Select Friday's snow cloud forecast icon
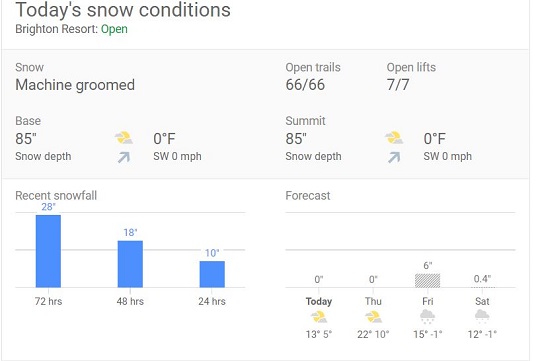538x361 pixels. [428, 316]
